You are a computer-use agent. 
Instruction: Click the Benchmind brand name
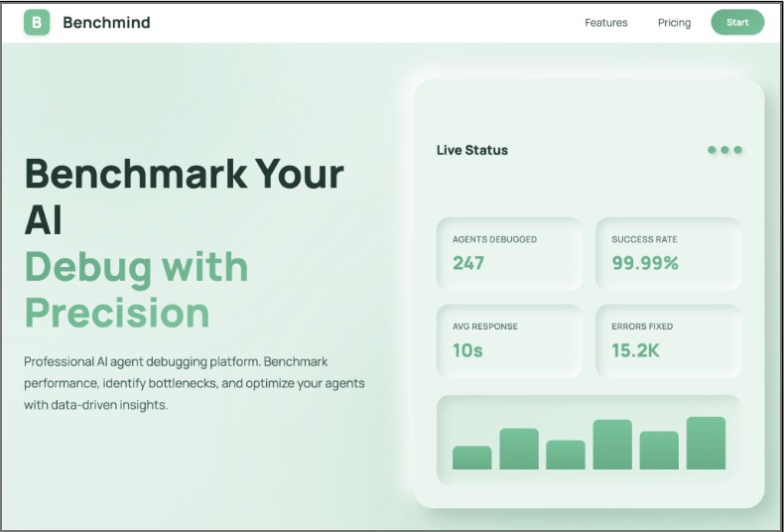(106, 23)
